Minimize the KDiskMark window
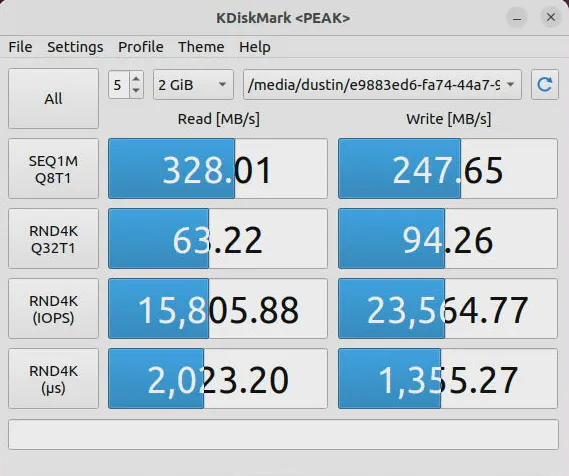 (517, 17)
